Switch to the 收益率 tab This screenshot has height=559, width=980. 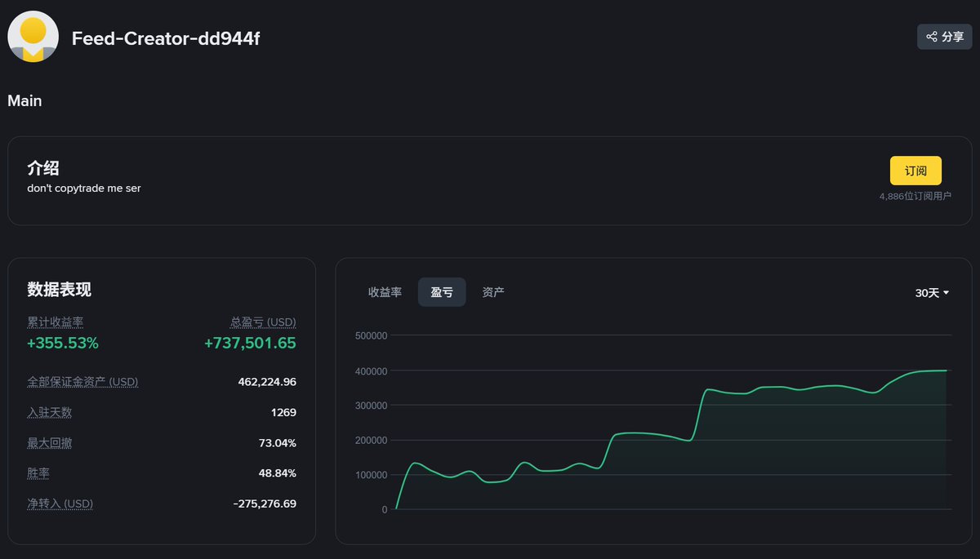(385, 292)
